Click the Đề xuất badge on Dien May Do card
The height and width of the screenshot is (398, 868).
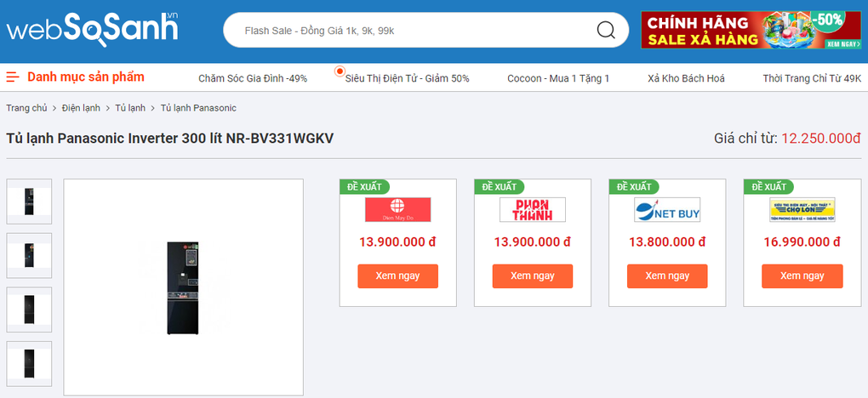pyautogui.click(x=364, y=186)
